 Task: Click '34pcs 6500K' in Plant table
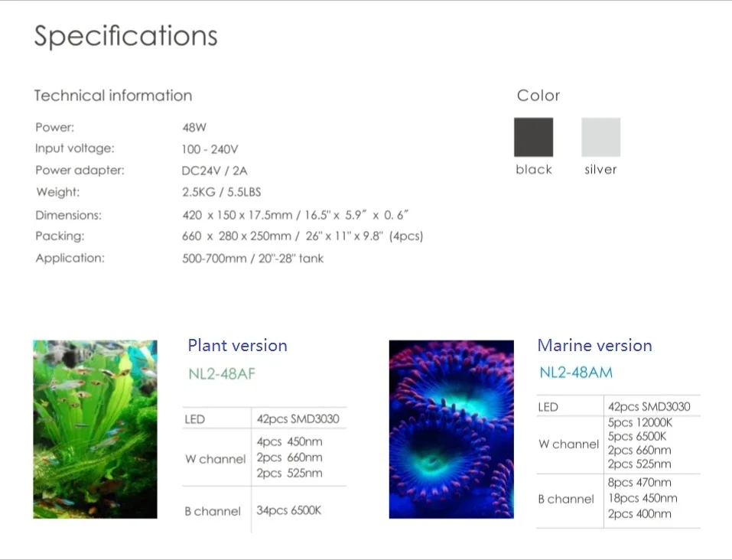(x=289, y=510)
